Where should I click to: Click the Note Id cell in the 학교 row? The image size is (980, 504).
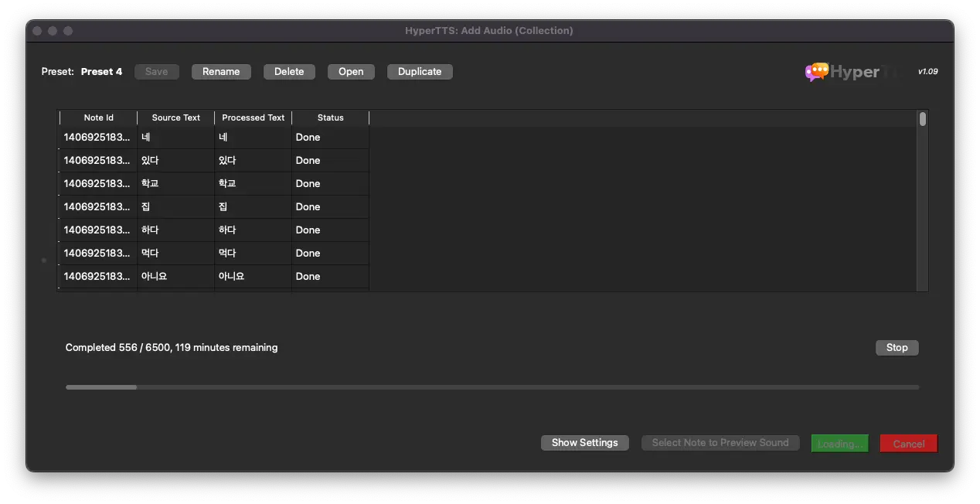[x=98, y=184]
